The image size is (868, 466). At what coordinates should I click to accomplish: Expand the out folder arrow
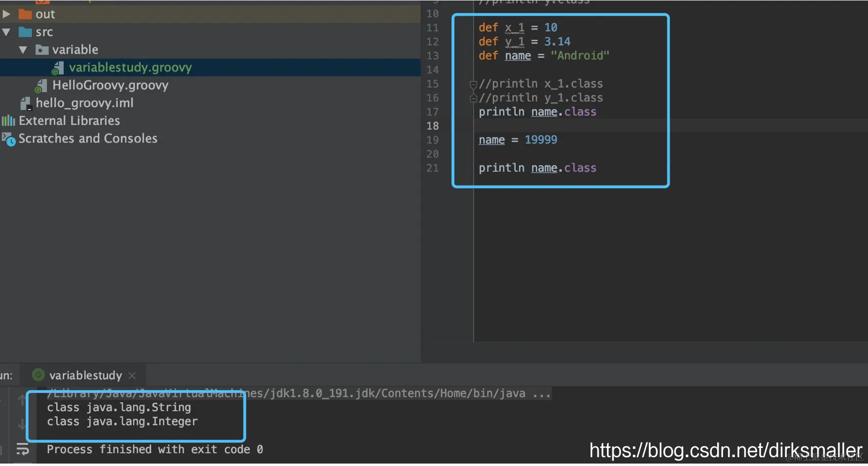(6, 14)
